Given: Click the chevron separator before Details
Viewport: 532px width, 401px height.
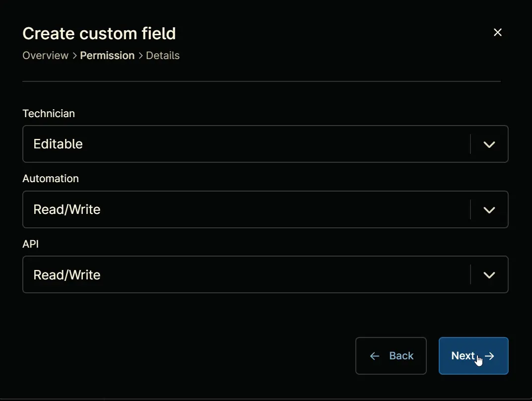Looking at the screenshot, I should point(140,56).
